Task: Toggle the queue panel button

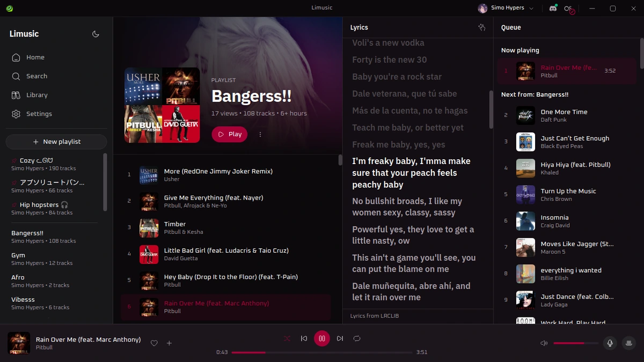Action: pos(629,343)
